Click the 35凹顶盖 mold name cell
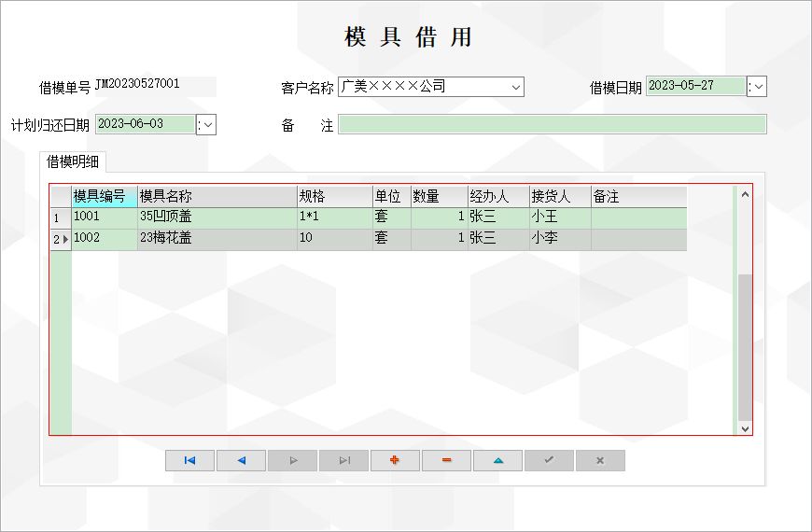This screenshot has width=812, height=532. click(x=217, y=218)
